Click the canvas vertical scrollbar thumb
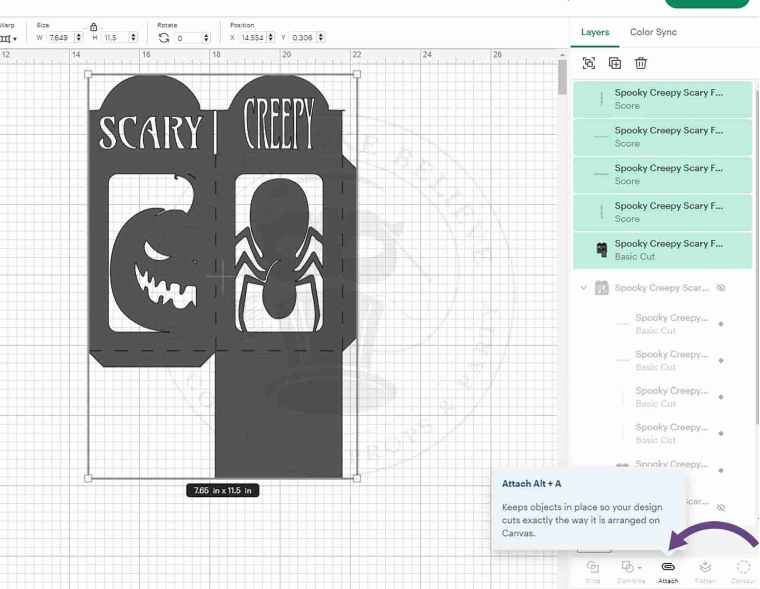This screenshot has height=589, width=760. click(562, 77)
